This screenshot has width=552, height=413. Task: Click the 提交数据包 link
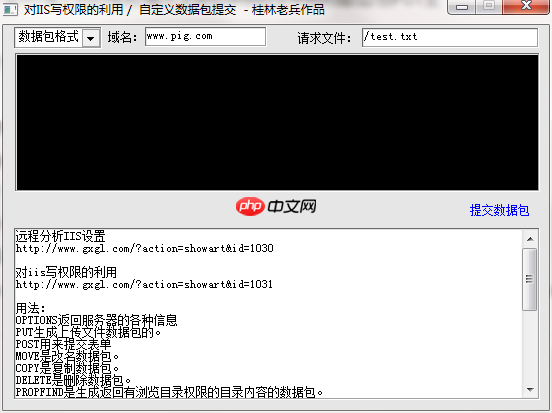(x=499, y=211)
